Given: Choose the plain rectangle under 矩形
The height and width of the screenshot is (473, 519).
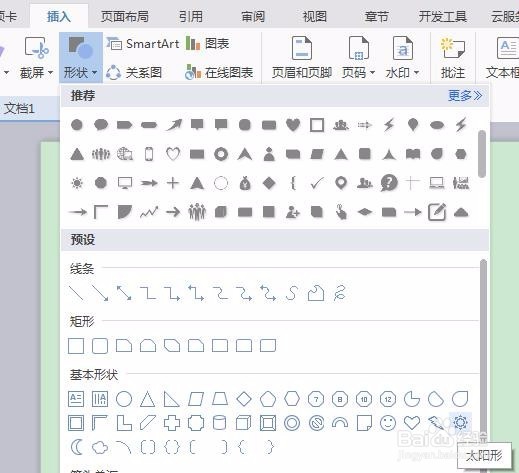Looking at the screenshot, I should (x=76, y=346).
